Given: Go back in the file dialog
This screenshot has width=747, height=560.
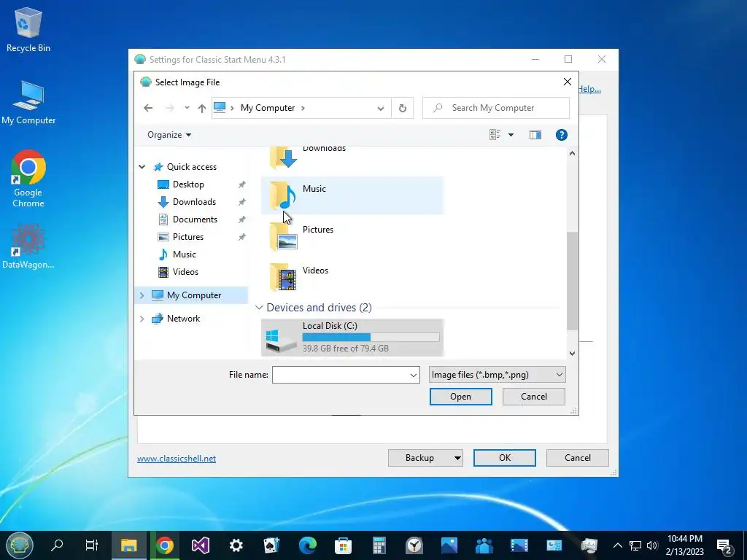Looking at the screenshot, I should click(x=148, y=108).
